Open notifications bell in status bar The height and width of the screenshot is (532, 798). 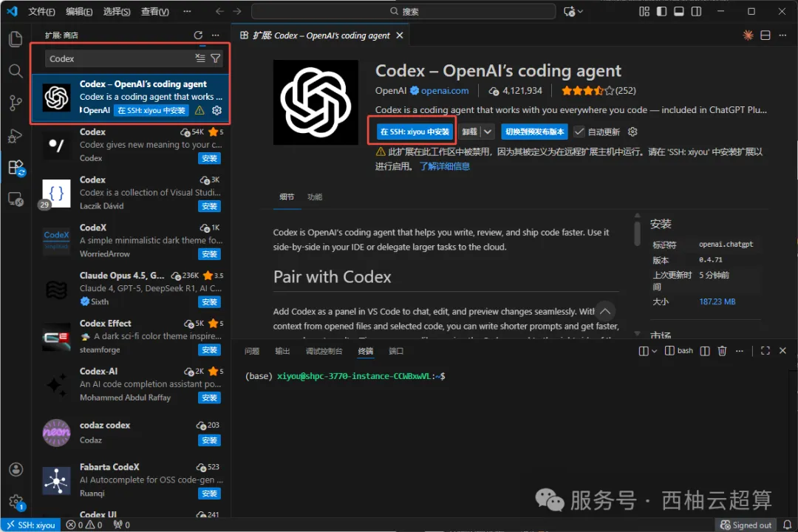787,525
